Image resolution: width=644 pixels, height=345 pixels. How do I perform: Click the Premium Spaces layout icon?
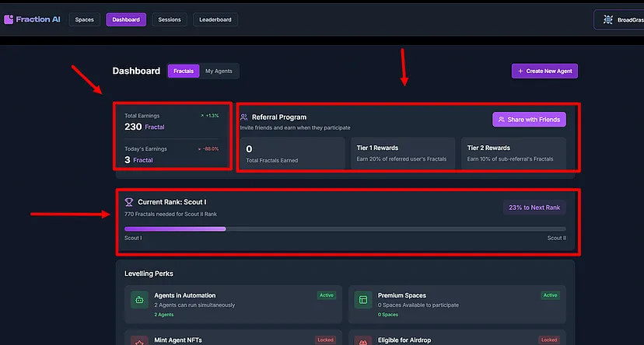362,300
